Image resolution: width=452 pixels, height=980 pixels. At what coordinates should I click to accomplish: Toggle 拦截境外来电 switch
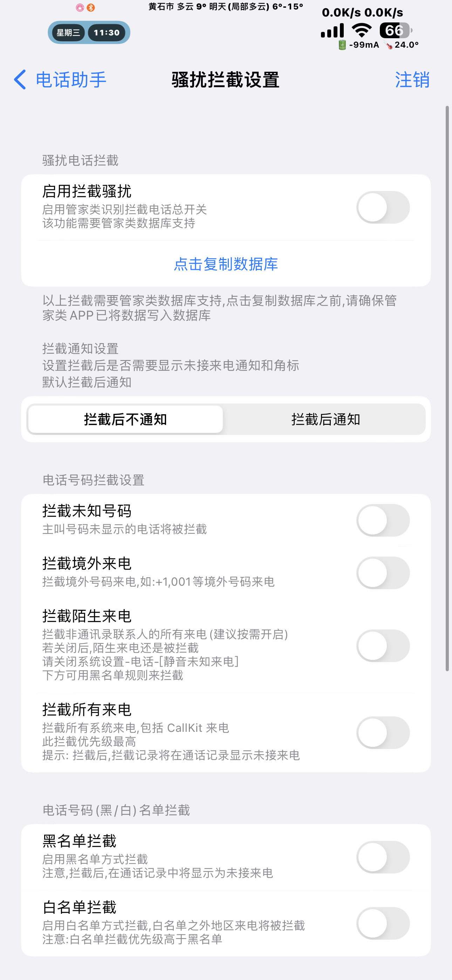point(383,573)
